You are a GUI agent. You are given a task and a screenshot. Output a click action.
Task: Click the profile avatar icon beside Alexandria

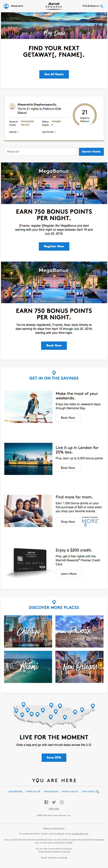click(6, 6)
